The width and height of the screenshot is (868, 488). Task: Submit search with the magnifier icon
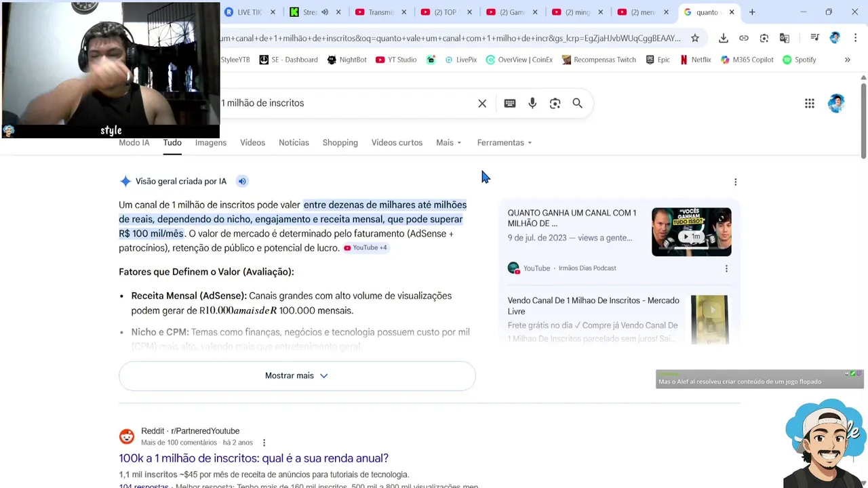pos(577,103)
